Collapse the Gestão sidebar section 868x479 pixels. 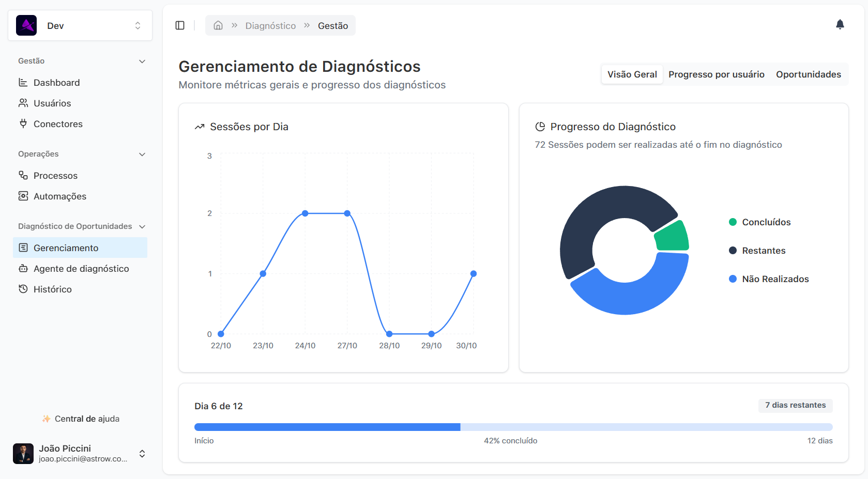coord(142,61)
